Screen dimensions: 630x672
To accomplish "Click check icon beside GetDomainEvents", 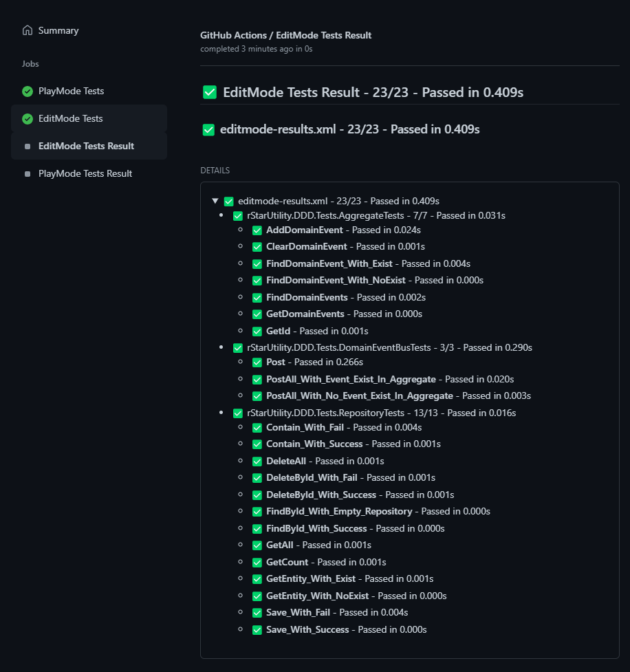I will point(257,314).
